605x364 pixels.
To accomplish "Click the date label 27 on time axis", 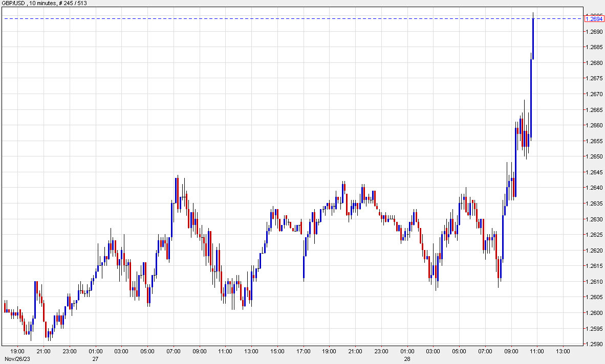I will pyautogui.click(x=95, y=359).
